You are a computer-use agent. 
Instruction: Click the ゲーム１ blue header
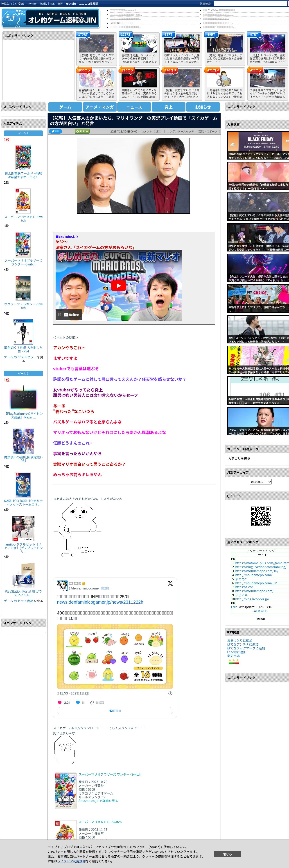pos(23,133)
